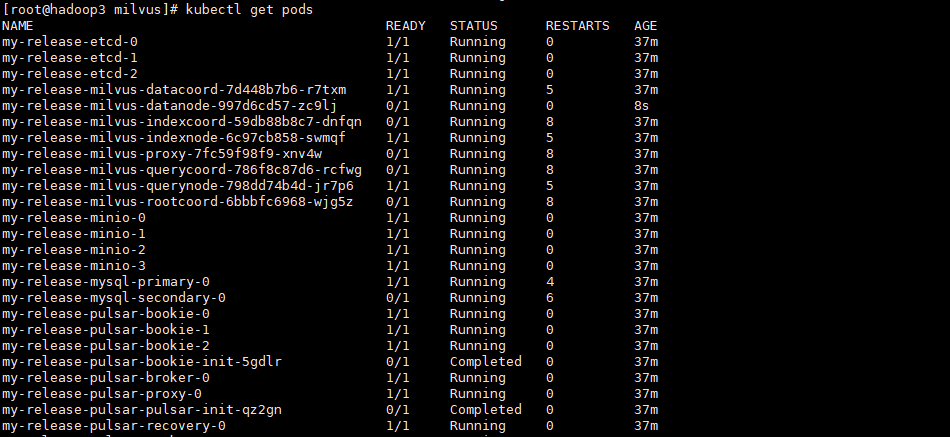Click Running status of rootcoord pod
This screenshot has width=950, height=437.
[477, 202]
